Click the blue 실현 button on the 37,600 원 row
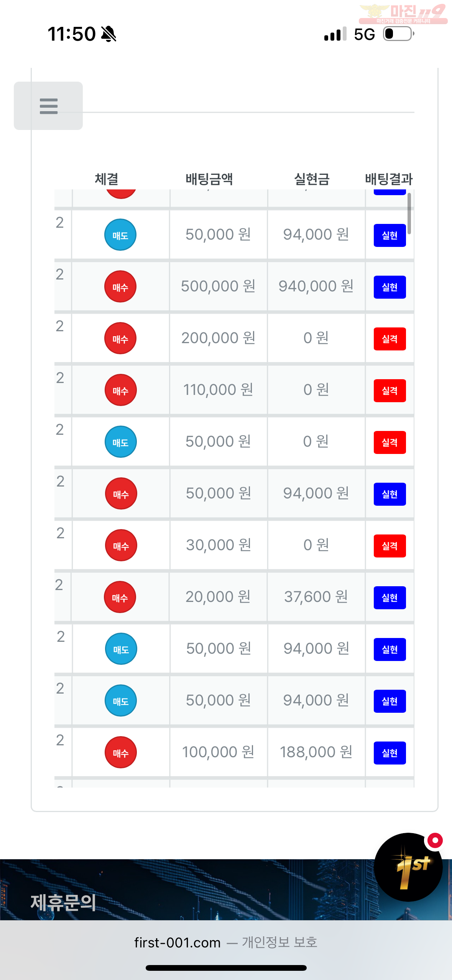The width and height of the screenshot is (452, 980). click(390, 598)
